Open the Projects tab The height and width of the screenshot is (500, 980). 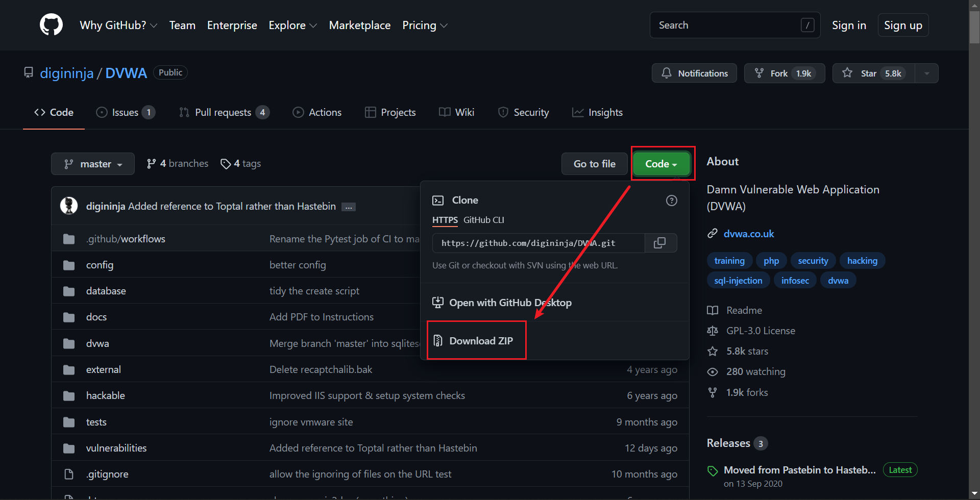(x=390, y=112)
